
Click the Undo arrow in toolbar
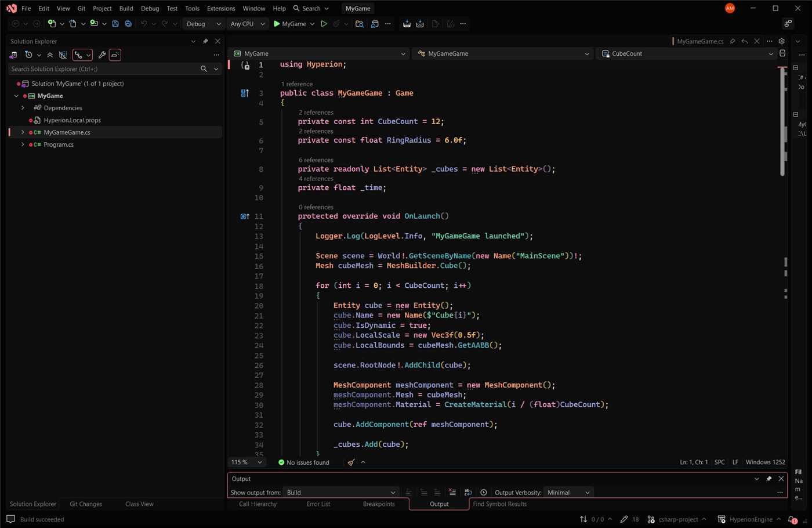tap(144, 24)
